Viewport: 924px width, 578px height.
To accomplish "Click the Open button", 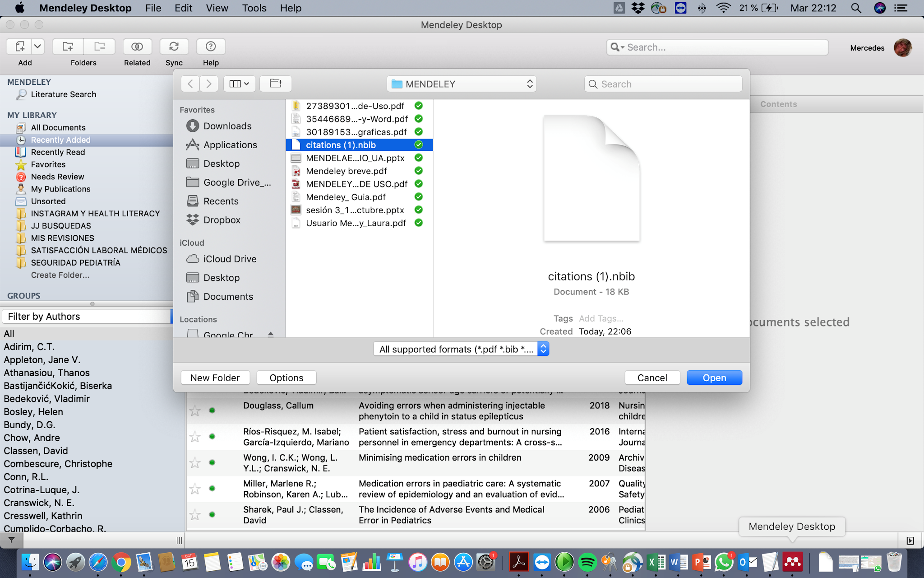I will coord(714,378).
